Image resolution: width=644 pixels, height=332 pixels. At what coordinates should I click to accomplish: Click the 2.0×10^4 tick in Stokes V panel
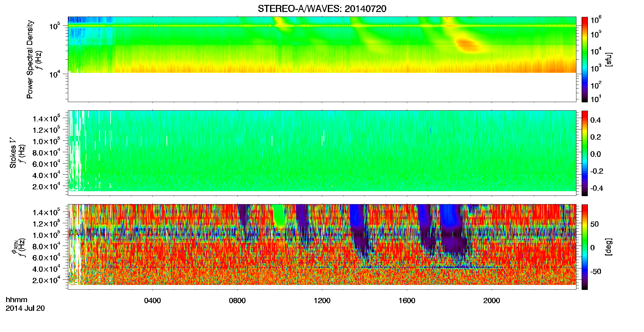point(46,186)
